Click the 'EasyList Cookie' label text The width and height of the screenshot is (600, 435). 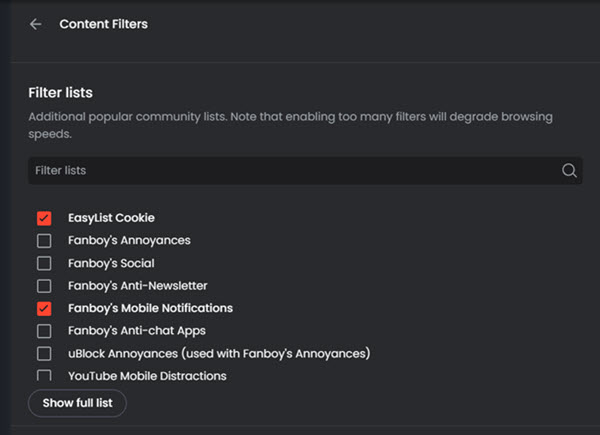pyautogui.click(x=111, y=218)
